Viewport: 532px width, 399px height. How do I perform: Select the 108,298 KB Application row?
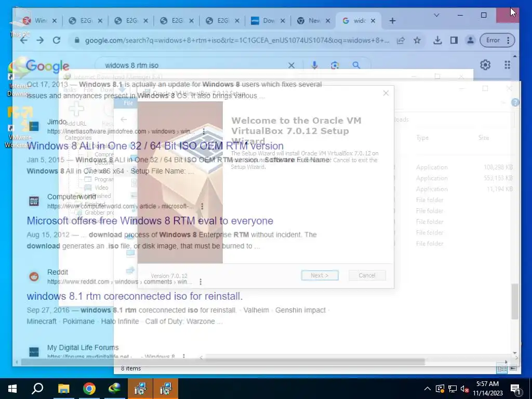click(454, 167)
